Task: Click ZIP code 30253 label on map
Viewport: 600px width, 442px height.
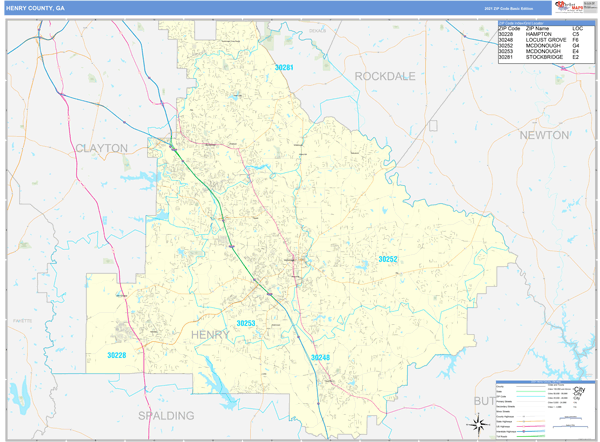Action: [x=246, y=323]
